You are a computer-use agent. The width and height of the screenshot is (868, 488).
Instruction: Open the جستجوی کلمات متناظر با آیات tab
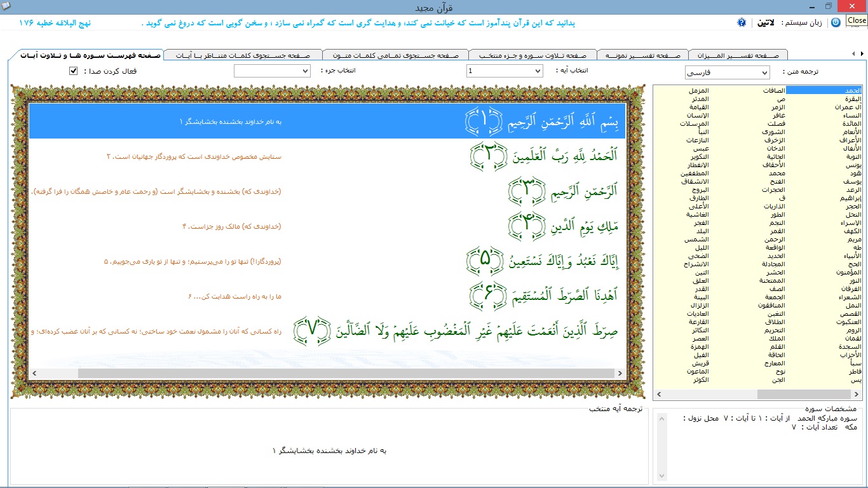pos(241,55)
